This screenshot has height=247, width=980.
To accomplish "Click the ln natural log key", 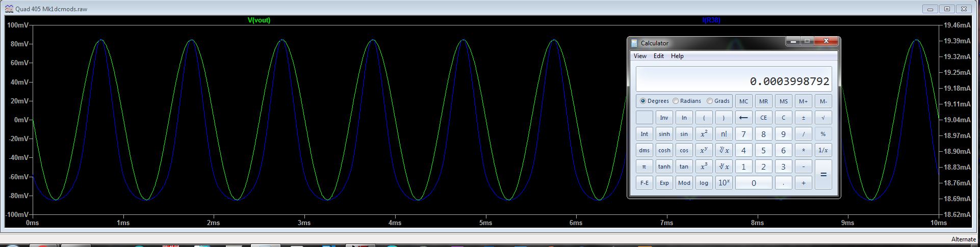I will [684, 118].
